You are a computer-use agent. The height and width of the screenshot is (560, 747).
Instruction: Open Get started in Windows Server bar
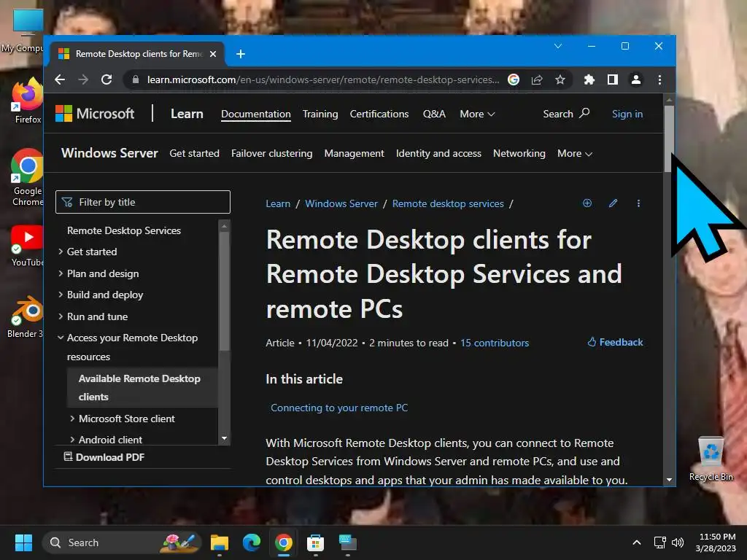[x=194, y=153]
